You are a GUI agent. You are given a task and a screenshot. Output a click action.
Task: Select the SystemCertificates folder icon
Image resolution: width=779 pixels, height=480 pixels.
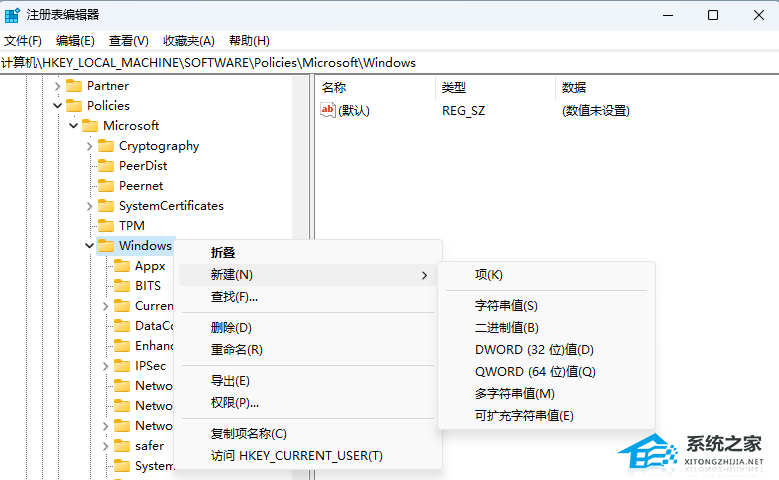coord(106,206)
